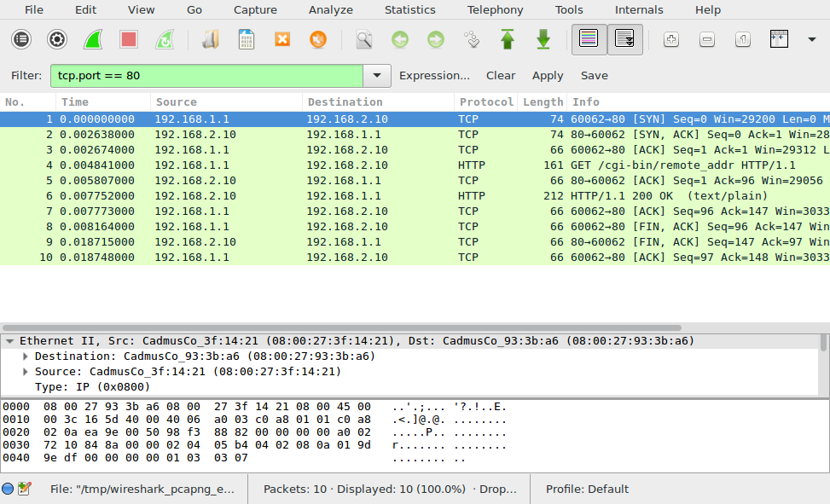Close this capture file (orange X)
Viewport: 830px width, 504px height.
[282, 39]
